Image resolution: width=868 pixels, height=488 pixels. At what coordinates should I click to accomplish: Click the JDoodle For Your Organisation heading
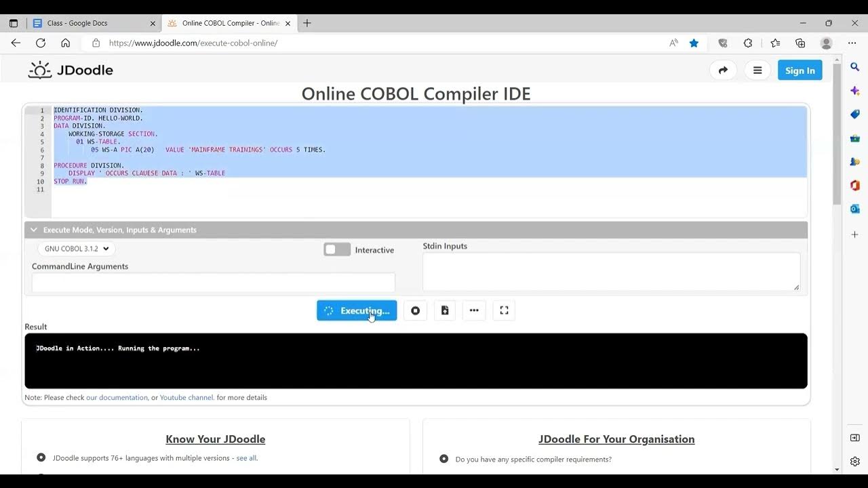pos(616,439)
